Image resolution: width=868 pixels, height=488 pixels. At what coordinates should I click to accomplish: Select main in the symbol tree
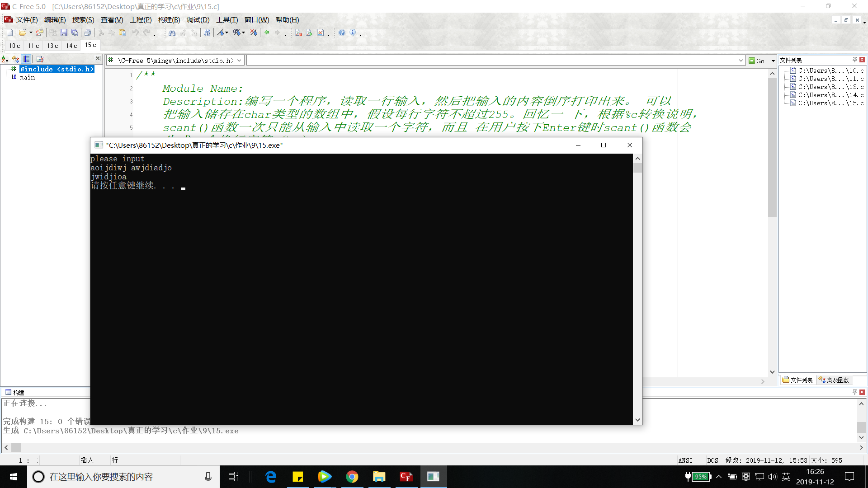[27, 77]
